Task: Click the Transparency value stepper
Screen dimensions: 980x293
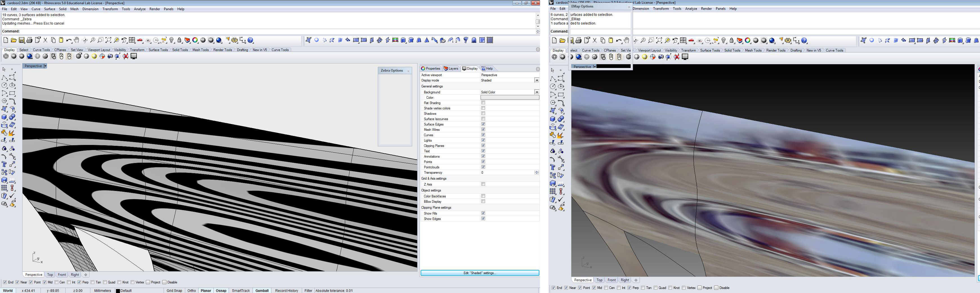Action: click(x=536, y=173)
